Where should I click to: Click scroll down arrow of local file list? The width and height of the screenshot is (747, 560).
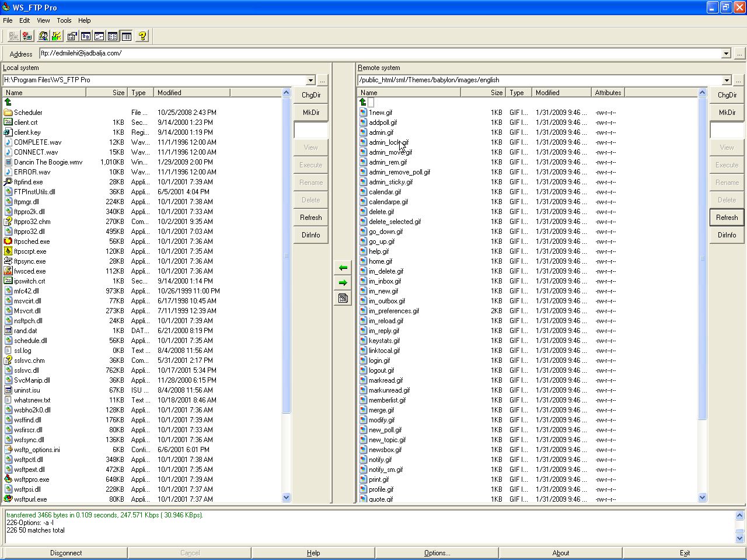(286, 498)
